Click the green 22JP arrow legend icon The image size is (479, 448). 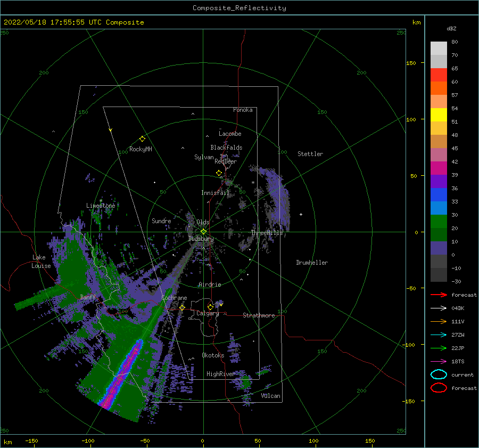[x=439, y=348]
